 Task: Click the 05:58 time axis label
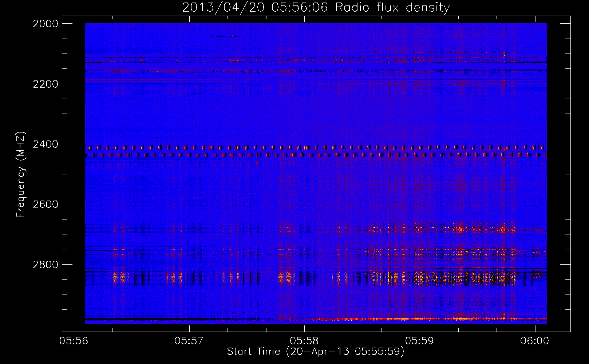[x=304, y=341]
